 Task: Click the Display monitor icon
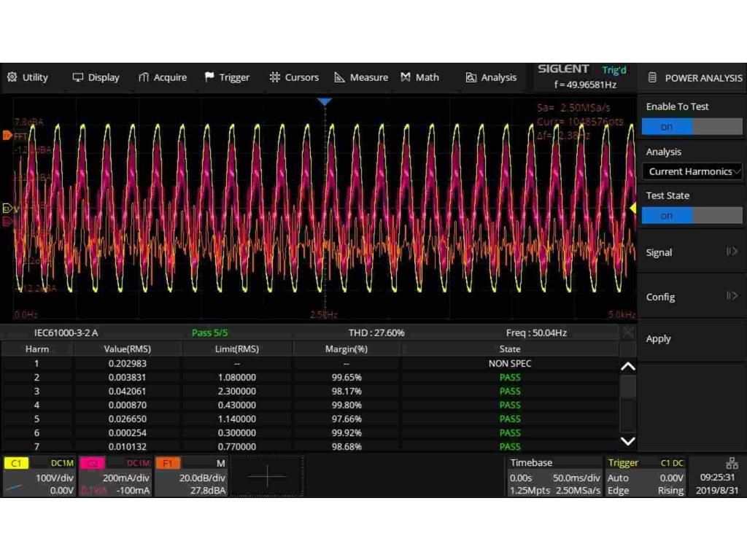[x=77, y=77]
